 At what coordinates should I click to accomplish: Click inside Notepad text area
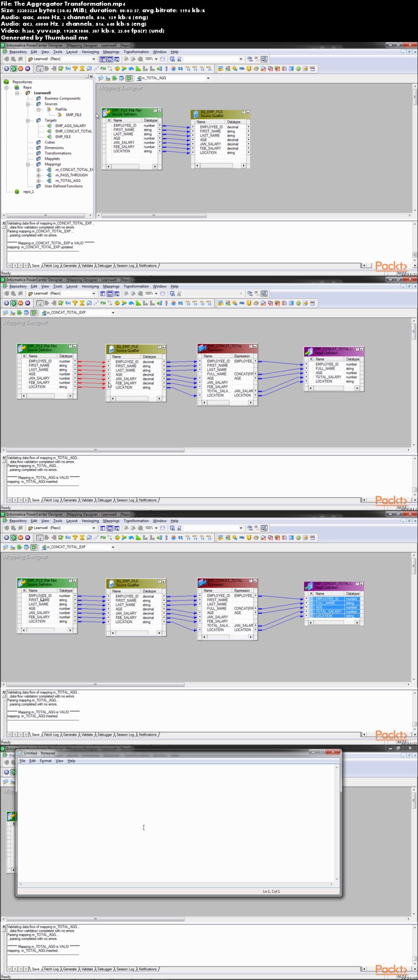(176, 823)
